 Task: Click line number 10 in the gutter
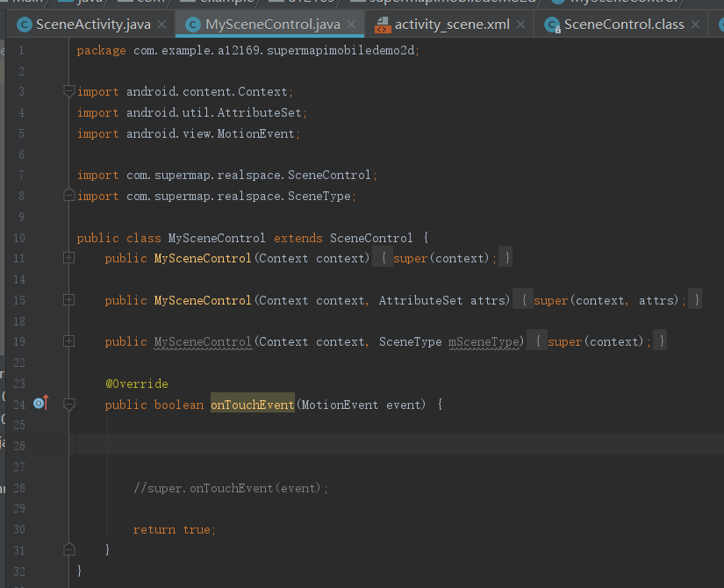point(19,238)
